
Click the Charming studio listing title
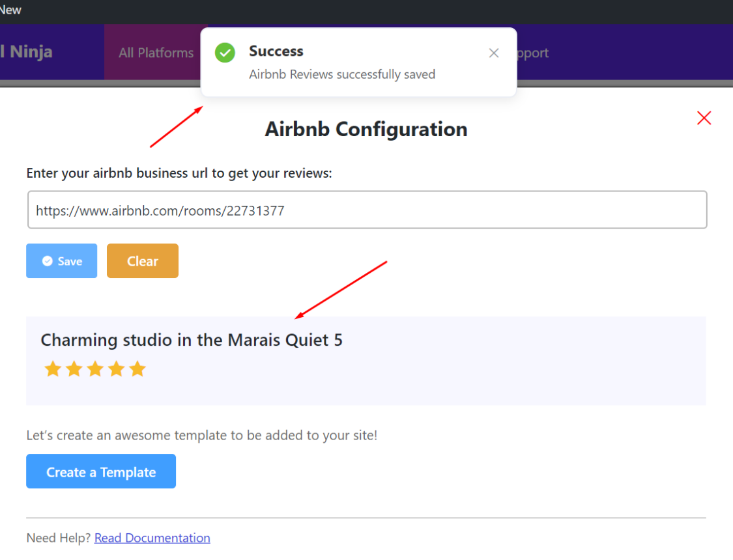192,340
